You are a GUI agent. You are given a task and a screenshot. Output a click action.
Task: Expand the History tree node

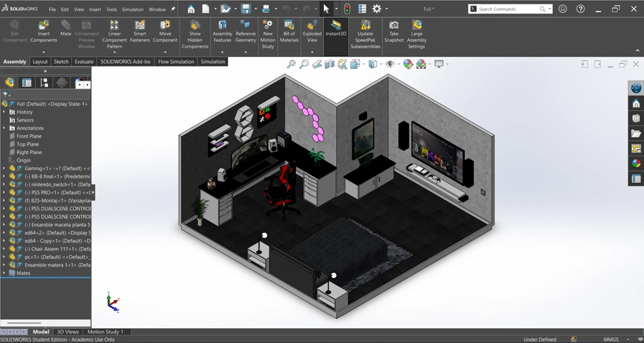[4, 111]
